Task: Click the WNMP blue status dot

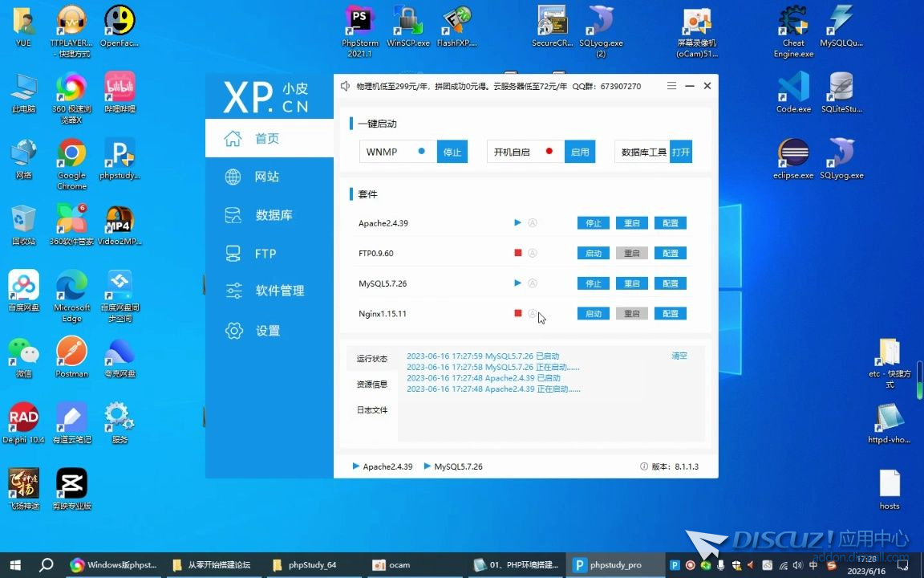Action: click(x=421, y=151)
